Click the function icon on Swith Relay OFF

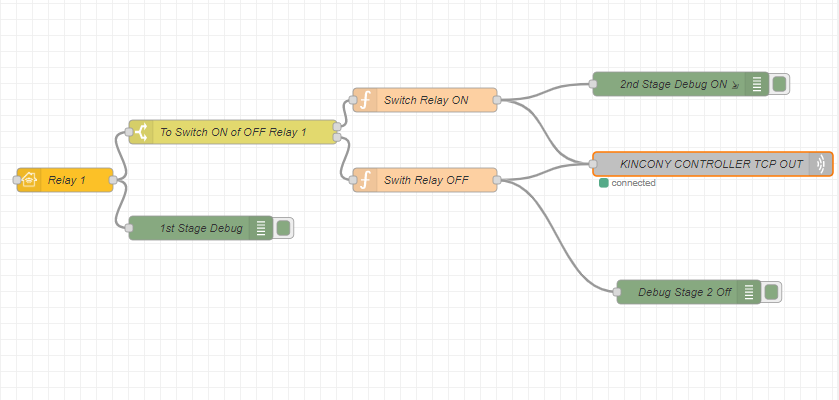coord(365,180)
